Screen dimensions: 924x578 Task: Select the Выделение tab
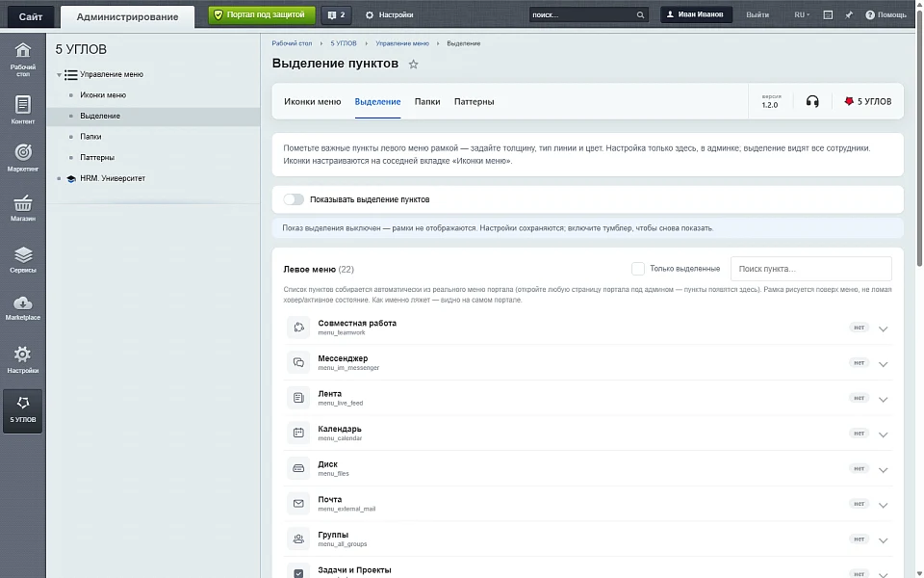point(377,101)
